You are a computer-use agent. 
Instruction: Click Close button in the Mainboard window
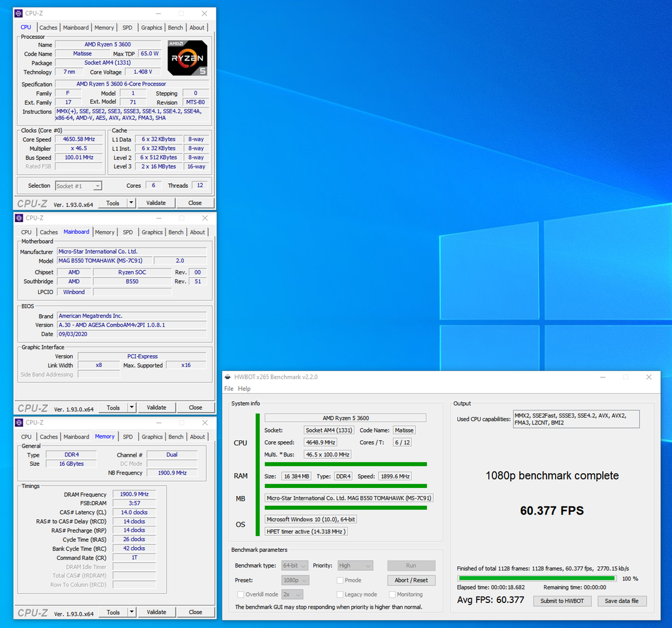point(195,408)
